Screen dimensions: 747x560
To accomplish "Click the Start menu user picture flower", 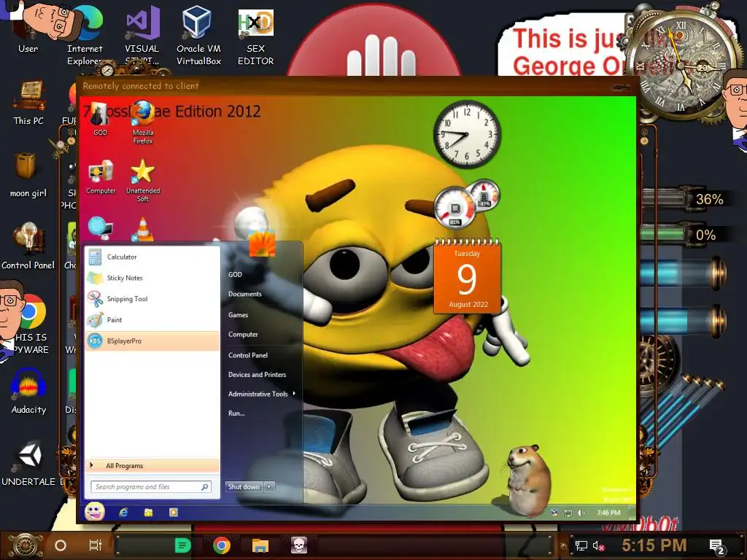I will pos(262,243).
